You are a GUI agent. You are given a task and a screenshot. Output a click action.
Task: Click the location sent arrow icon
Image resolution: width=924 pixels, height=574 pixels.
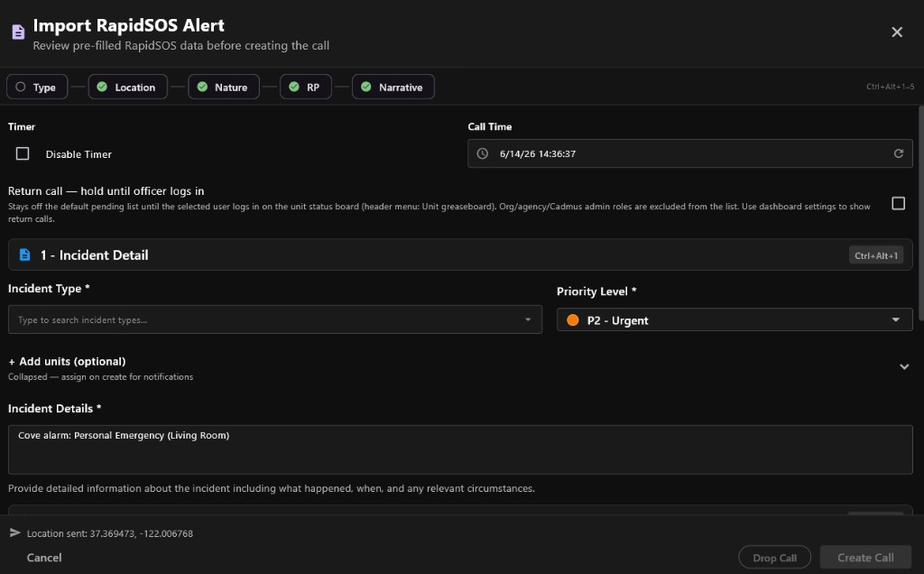[14, 532]
